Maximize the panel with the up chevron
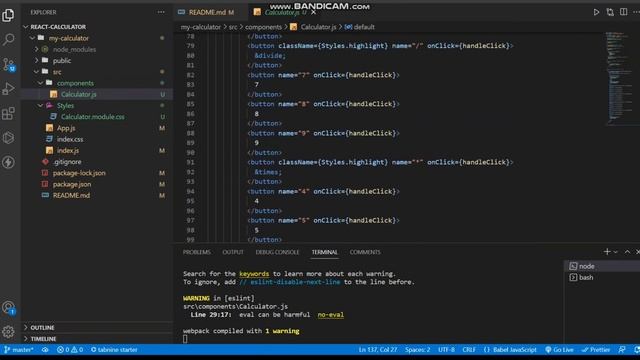640x360 pixels. pos(627,252)
